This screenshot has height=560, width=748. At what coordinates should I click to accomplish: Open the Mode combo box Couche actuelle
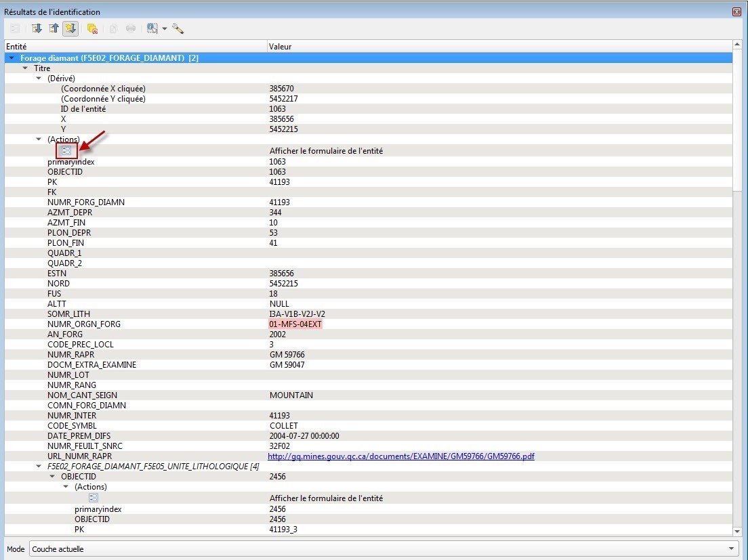coord(383,549)
